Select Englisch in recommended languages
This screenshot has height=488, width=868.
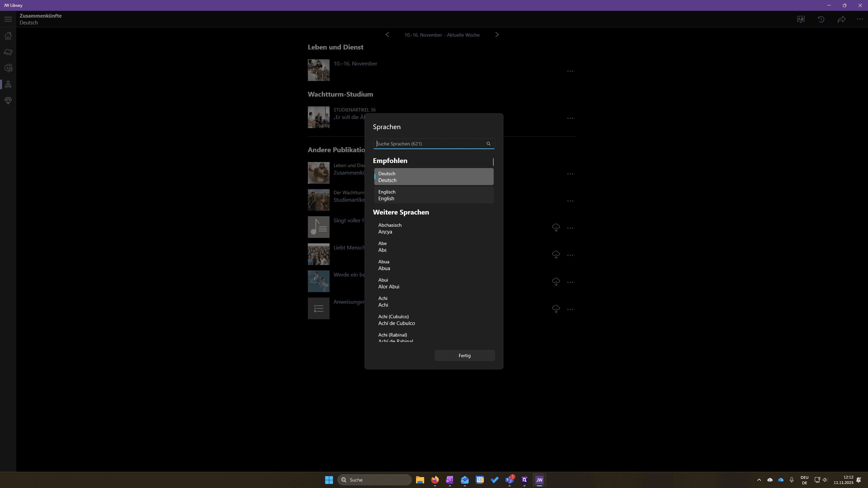[x=434, y=195]
